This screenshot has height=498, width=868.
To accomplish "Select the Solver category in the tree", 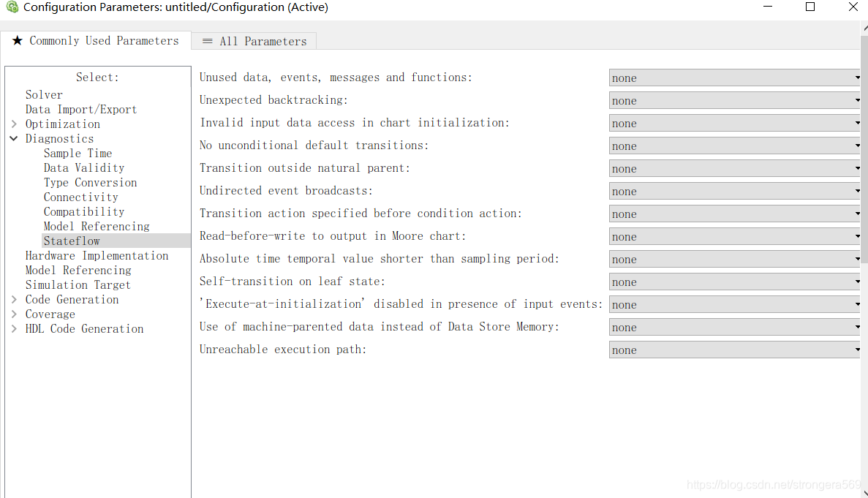I will 44,94.
